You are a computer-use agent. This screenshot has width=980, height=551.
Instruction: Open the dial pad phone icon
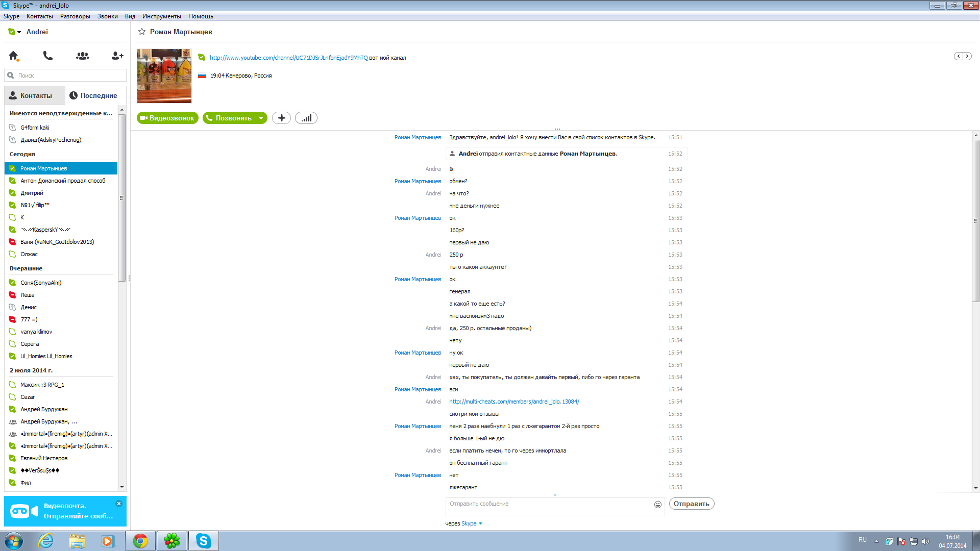point(48,56)
